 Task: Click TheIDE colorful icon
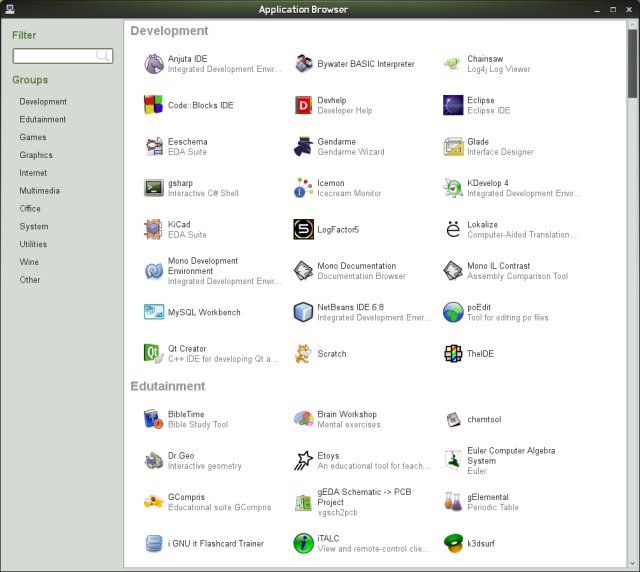[453, 353]
